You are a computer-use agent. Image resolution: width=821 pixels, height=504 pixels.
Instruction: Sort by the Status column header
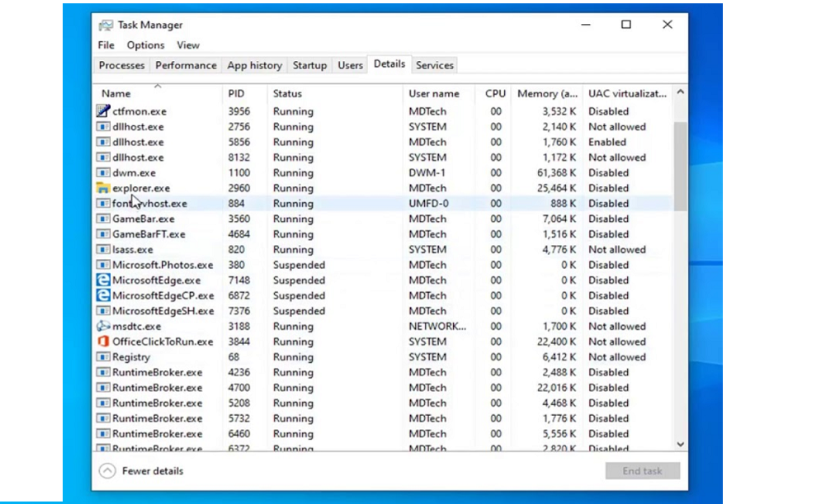335,93
